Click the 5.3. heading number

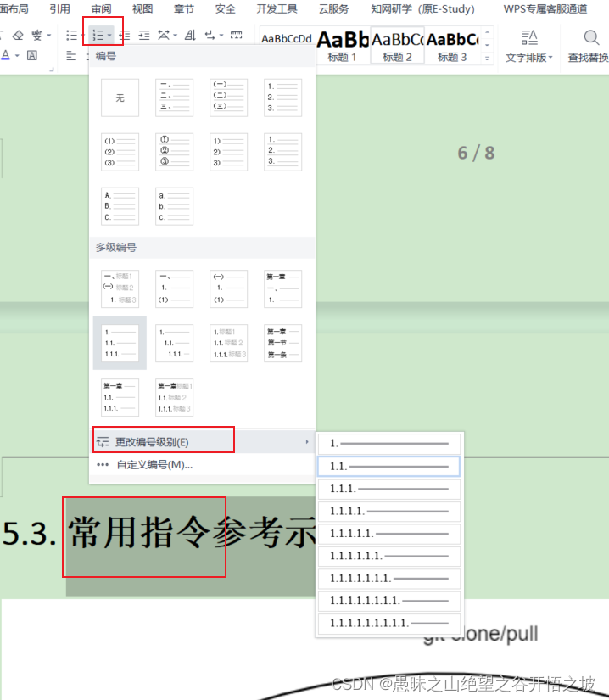[x=30, y=533]
